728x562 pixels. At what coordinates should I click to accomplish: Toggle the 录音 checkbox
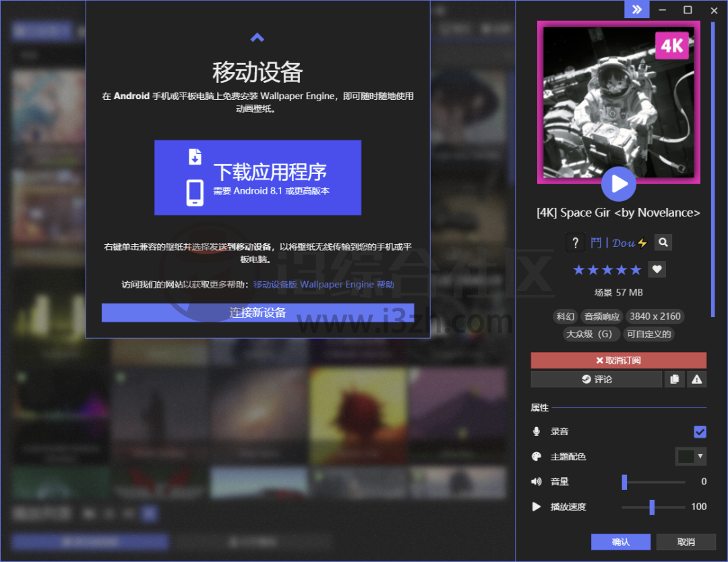(x=700, y=432)
